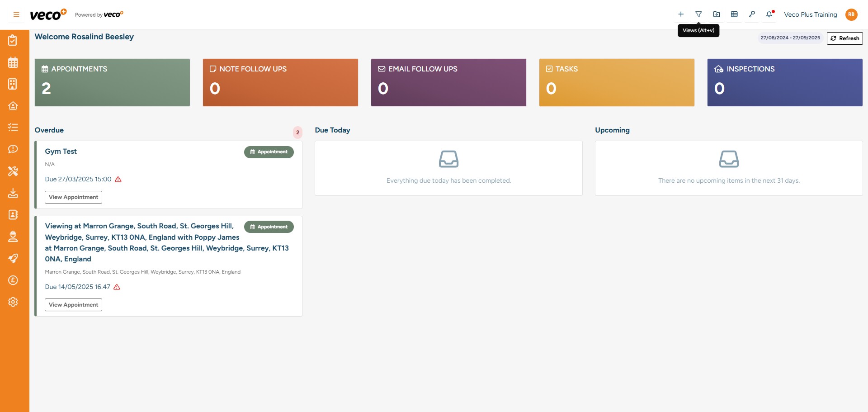Select the Inspections summary card
Viewport: 868px width, 412px height.
pyautogui.click(x=784, y=82)
